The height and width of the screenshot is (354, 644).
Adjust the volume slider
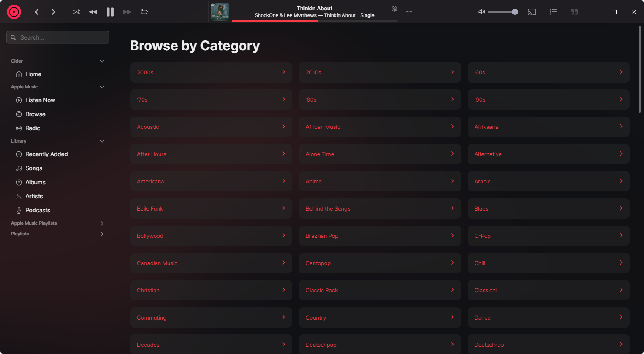coord(503,12)
